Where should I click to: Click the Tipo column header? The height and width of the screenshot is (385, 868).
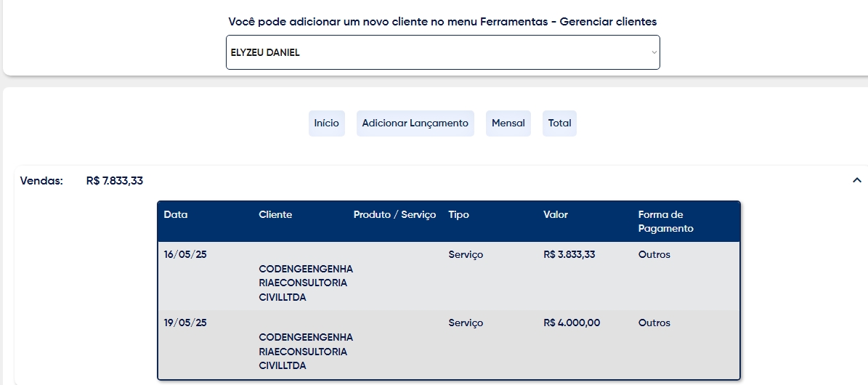(x=458, y=215)
